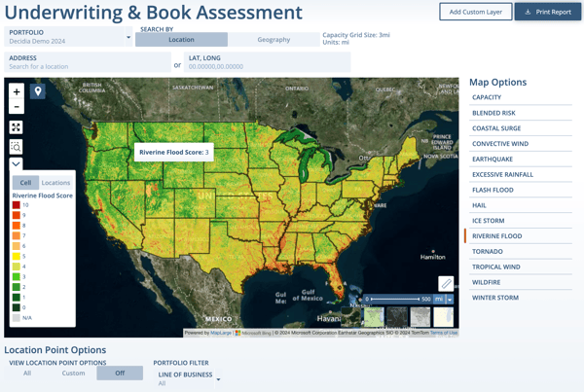Image resolution: width=584 pixels, height=392 pixels.
Task: Select the Ice Storm map option
Action: (521, 221)
